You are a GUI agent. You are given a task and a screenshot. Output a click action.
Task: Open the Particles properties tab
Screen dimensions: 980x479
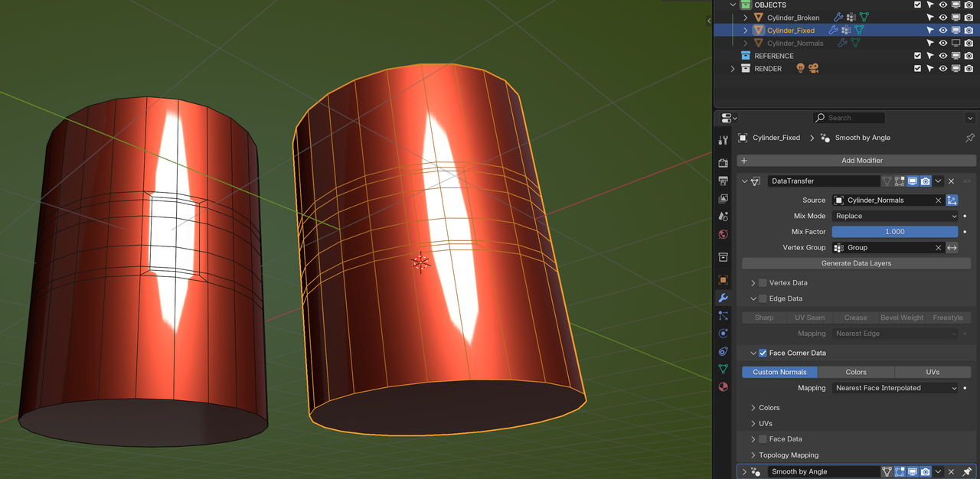coord(723,315)
